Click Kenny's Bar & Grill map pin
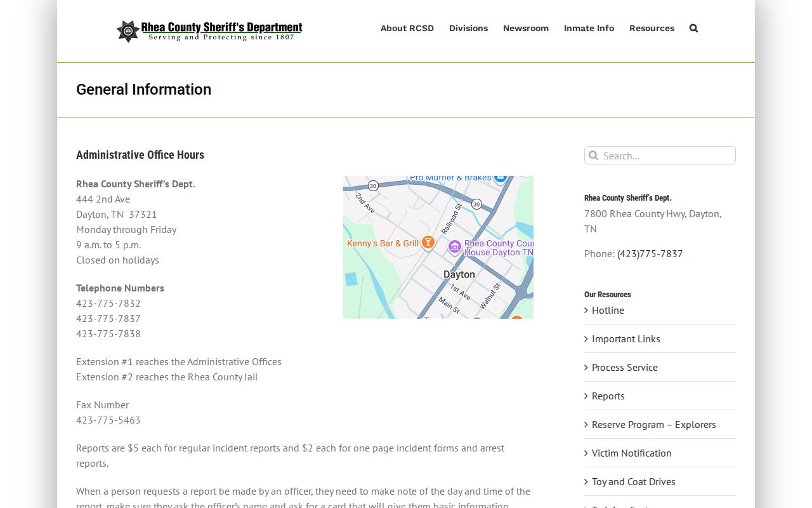Screen dimensions: 812x508 point(428,243)
